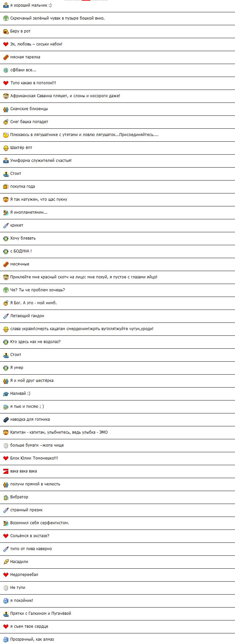Screen dimensions: 235x644
Task: Click the beer mug icon beside 'я пью и писяю'
Action: click(x=6, y=406)
